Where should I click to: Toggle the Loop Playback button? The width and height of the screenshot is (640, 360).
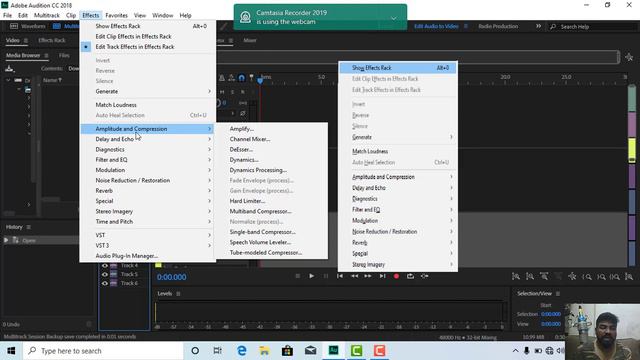410,276
